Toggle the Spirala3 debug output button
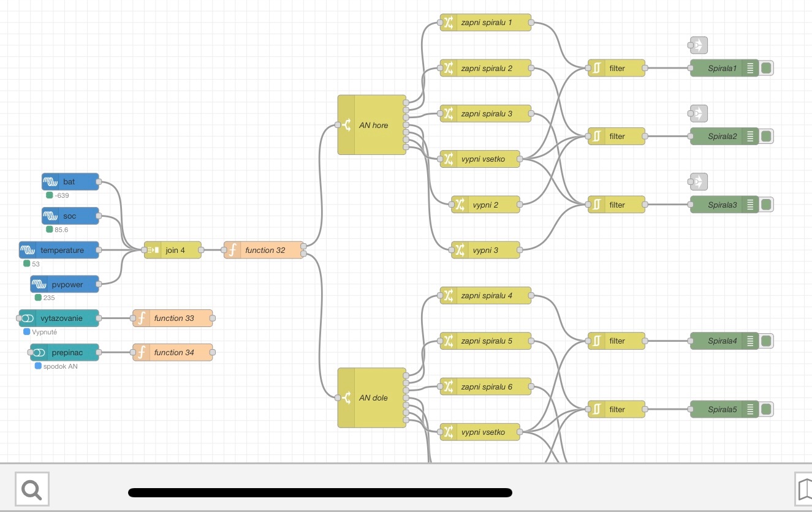812x512 pixels. [766, 205]
